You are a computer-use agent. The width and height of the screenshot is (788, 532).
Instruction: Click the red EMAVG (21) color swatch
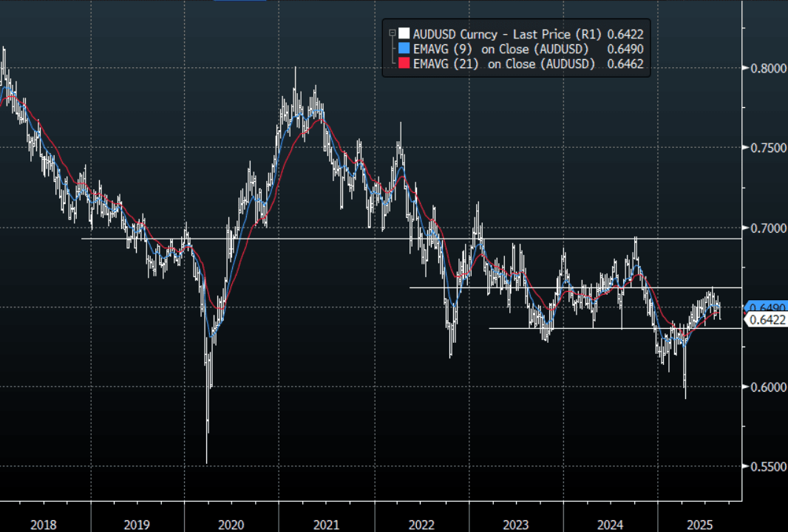404,64
